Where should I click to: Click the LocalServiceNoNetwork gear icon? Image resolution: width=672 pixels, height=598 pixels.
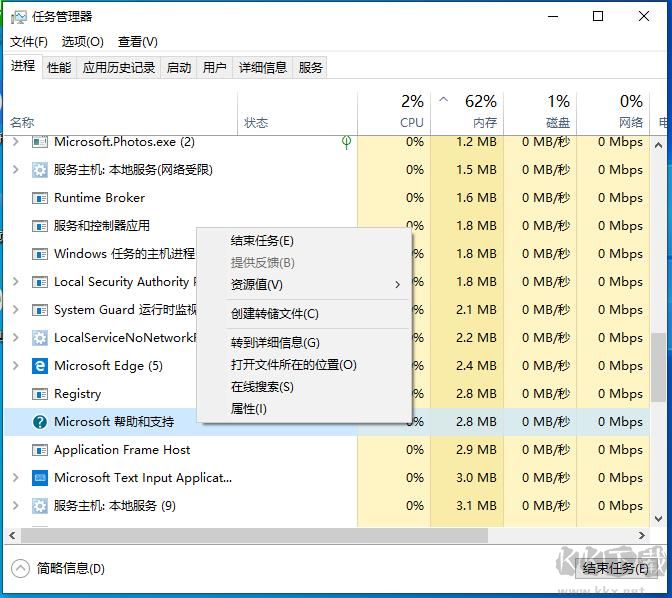(40, 338)
